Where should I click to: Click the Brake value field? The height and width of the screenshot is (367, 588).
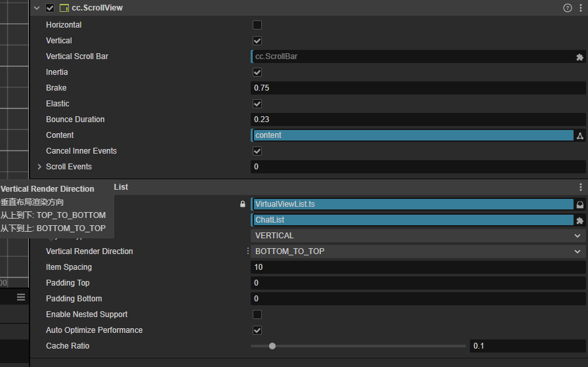(417, 88)
